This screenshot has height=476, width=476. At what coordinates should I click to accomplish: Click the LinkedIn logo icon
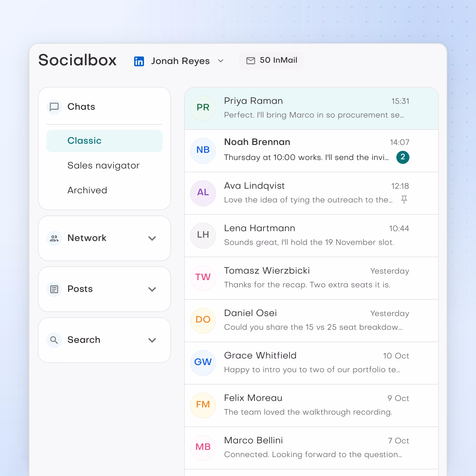click(139, 61)
